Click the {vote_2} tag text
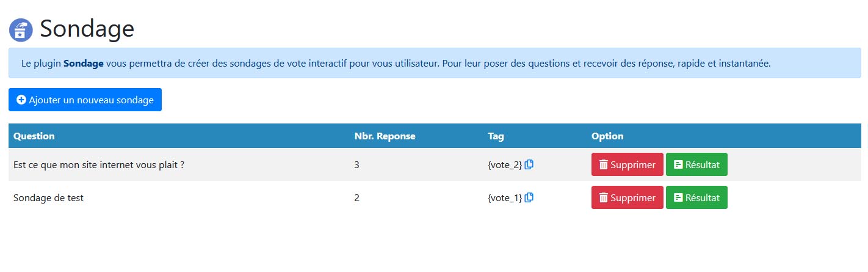This screenshot has width=868, height=272. tap(505, 164)
